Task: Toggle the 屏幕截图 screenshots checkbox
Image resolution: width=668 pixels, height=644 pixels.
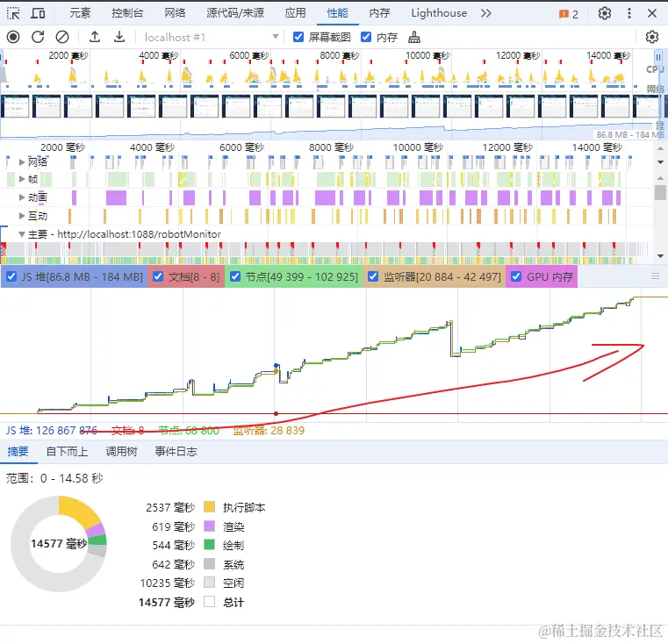Action: point(298,37)
